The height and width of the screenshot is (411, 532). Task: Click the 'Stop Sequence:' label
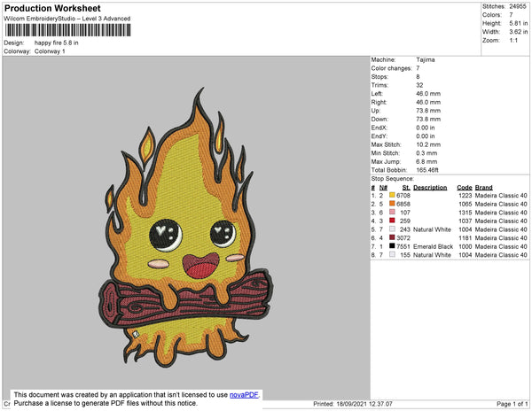tap(393, 179)
